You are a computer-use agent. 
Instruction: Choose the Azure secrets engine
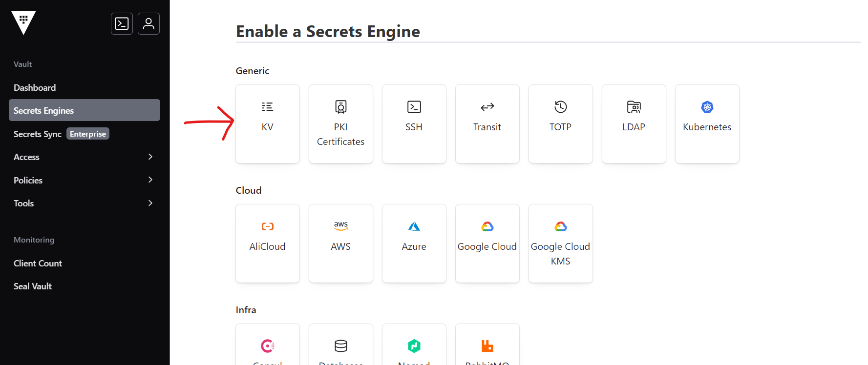[414, 243]
